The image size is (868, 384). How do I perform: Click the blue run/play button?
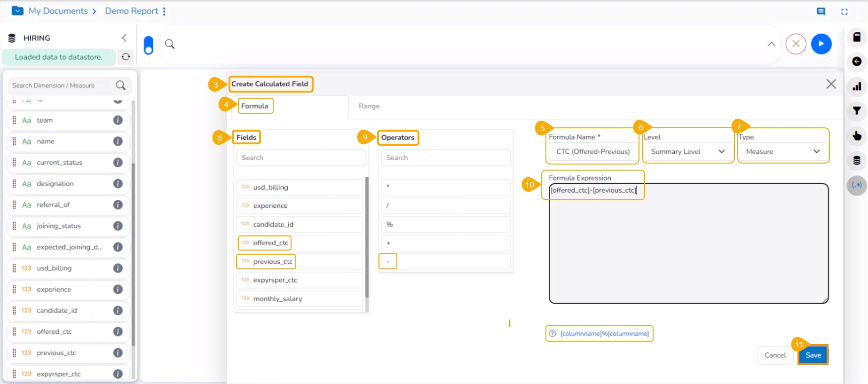point(821,44)
